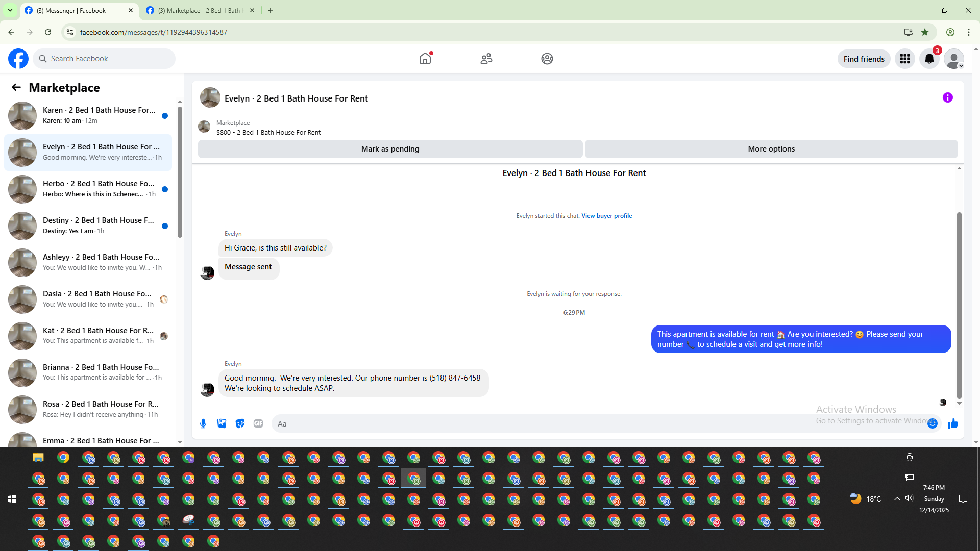This screenshot has width=980, height=551.
Task: Open View buyer profile link
Action: 606,216
